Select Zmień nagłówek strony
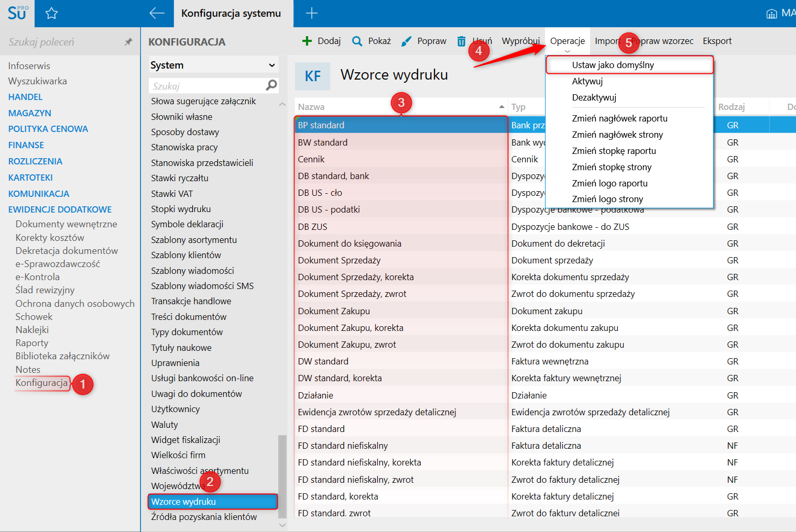 coord(630,135)
